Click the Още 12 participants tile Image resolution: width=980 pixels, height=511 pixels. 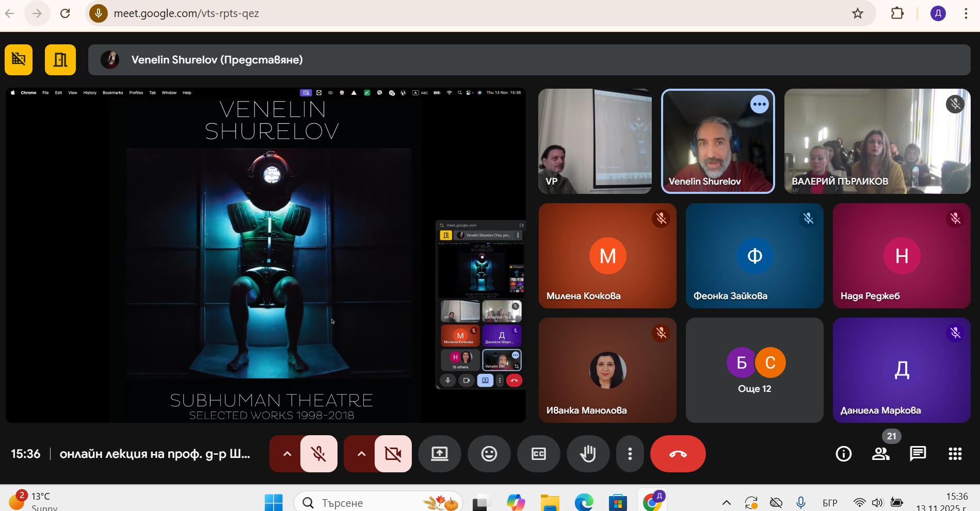coord(754,370)
